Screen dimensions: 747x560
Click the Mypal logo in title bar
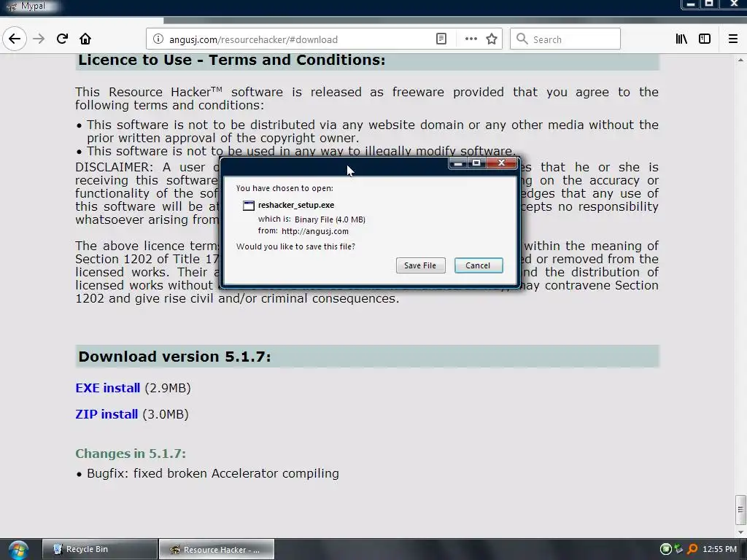[x=12, y=6]
